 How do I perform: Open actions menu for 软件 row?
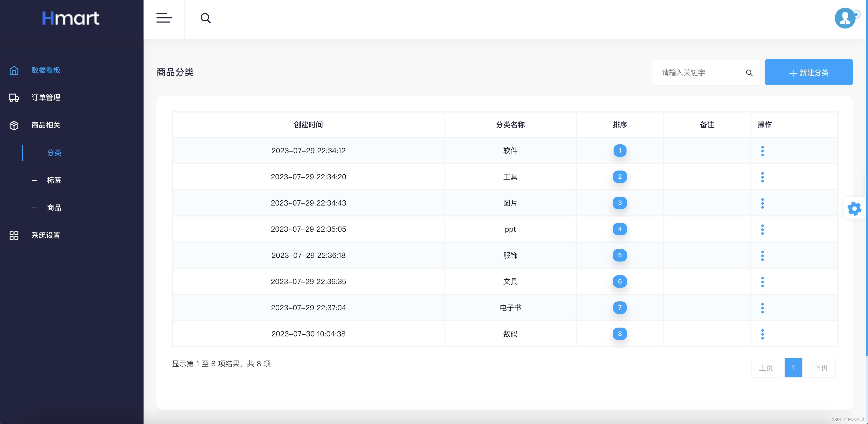762,151
